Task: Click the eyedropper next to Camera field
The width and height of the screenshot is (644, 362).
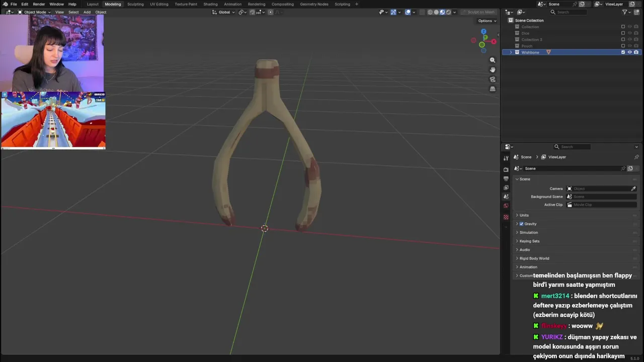Action: [633, 189]
